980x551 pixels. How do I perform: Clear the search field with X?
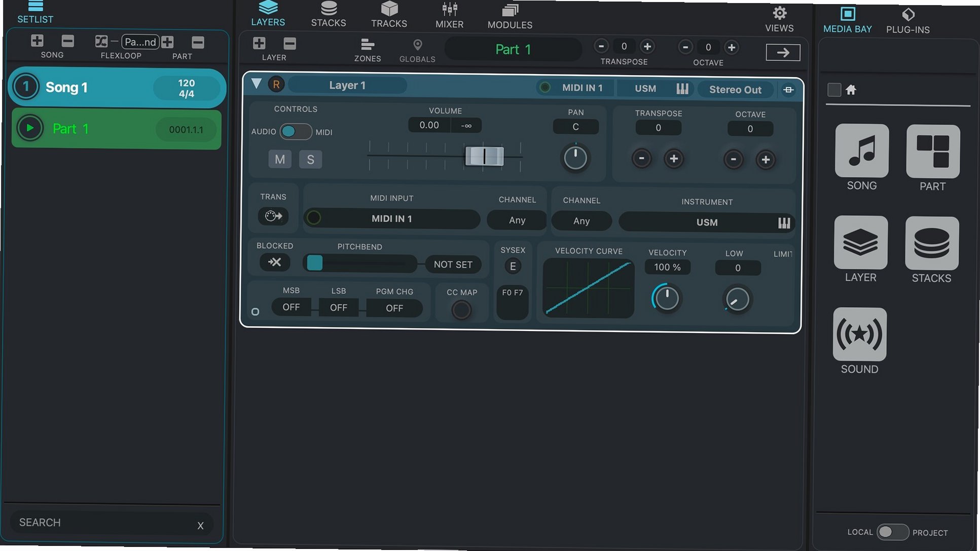coord(200,526)
